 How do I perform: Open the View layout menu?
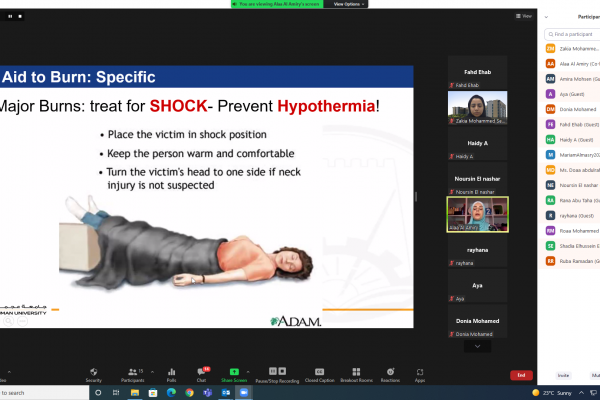point(524,16)
